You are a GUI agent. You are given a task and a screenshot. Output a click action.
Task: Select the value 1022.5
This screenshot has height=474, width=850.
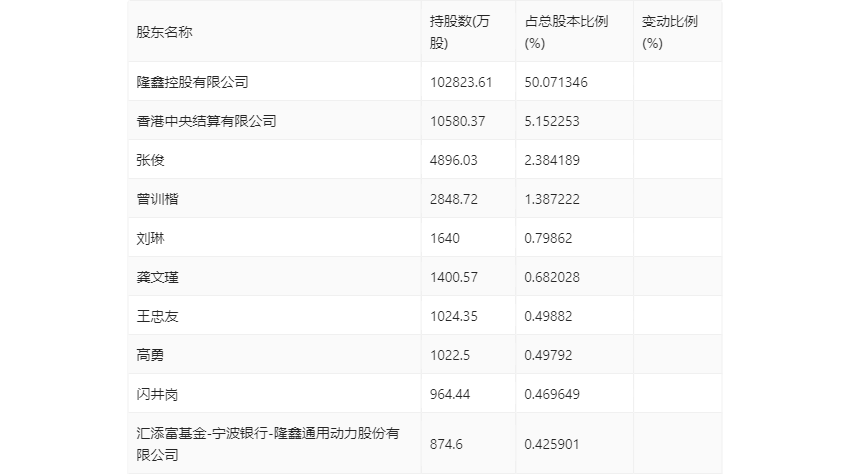450,355
